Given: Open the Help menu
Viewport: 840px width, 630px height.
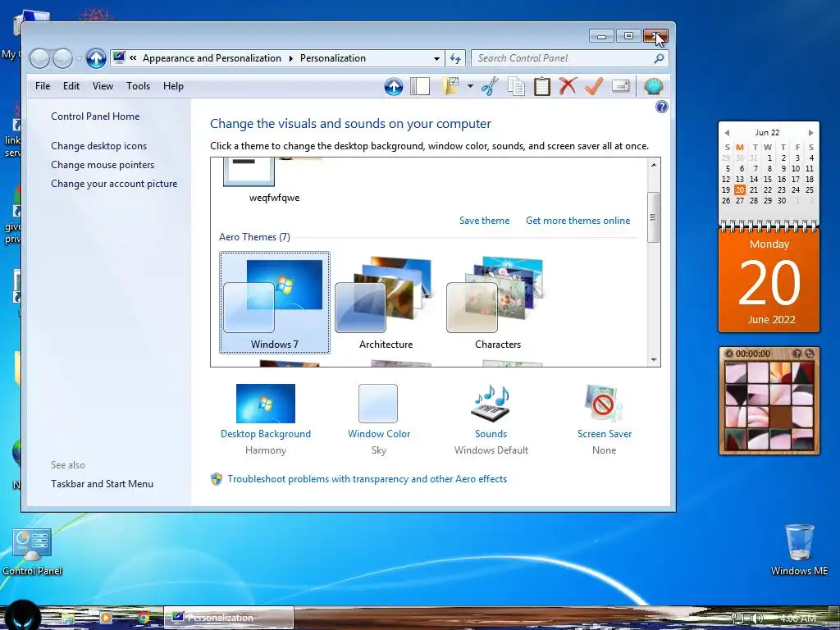Looking at the screenshot, I should (173, 85).
